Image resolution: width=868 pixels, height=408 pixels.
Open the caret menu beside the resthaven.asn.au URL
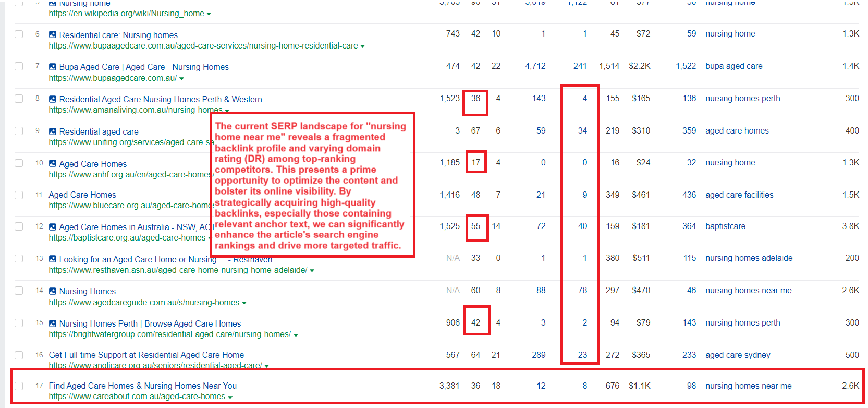pos(312,271)
